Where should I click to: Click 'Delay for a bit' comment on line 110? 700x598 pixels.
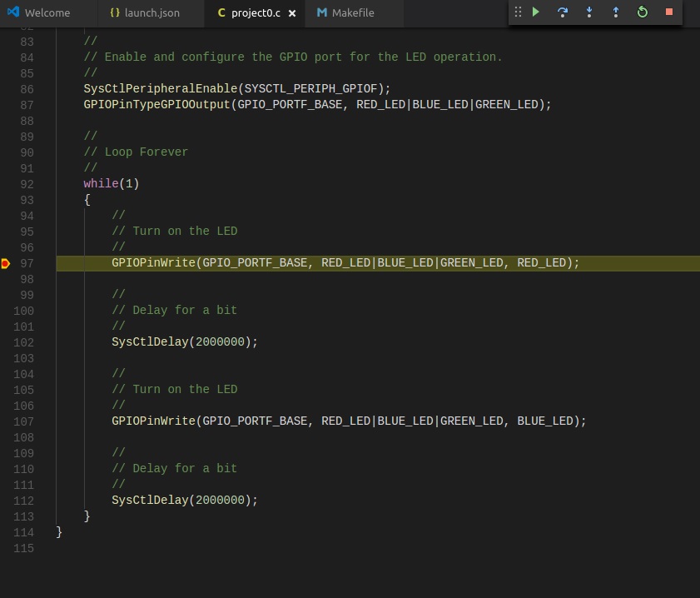click(174, 468)
